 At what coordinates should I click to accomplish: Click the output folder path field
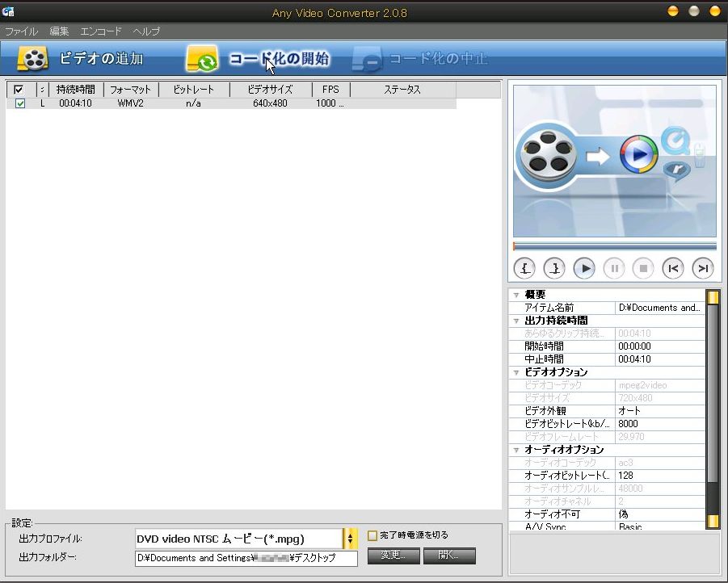point(246,558)
